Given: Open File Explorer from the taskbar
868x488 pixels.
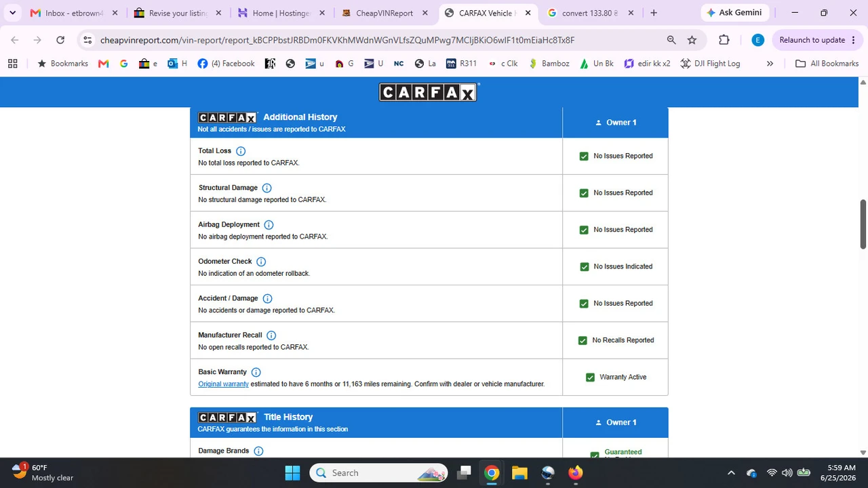Looking at the screenshot, I should (519, 472).
